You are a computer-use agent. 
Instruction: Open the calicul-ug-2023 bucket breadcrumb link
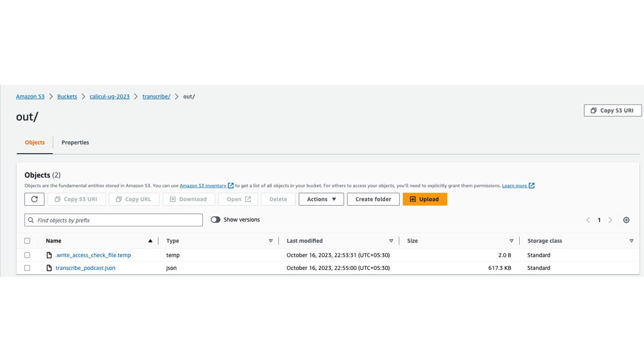coord(110,97)
